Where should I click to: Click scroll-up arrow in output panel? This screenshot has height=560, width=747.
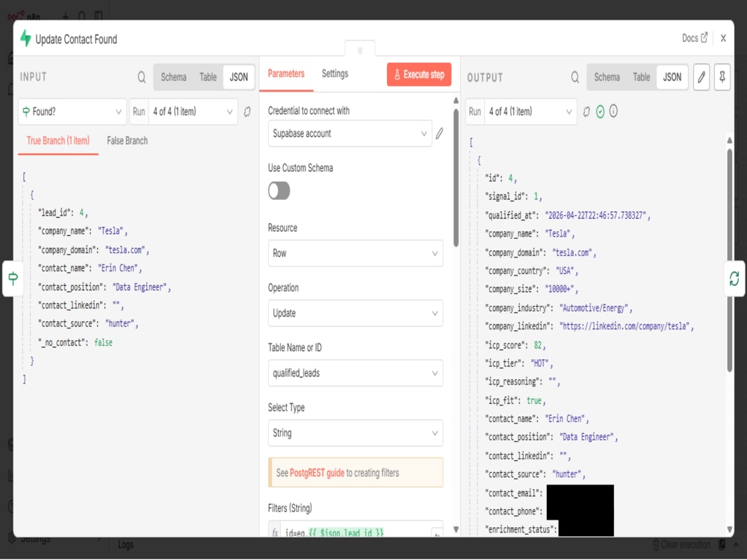click(x=729, y=140)
